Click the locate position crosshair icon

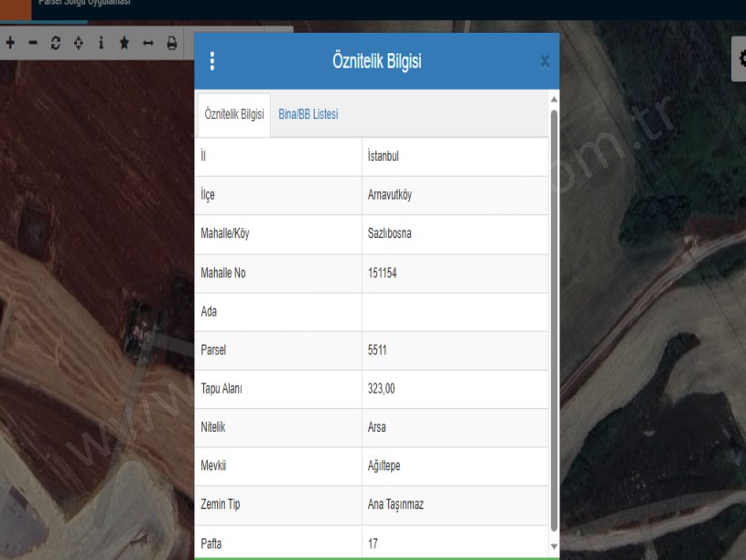coord(79,43)
